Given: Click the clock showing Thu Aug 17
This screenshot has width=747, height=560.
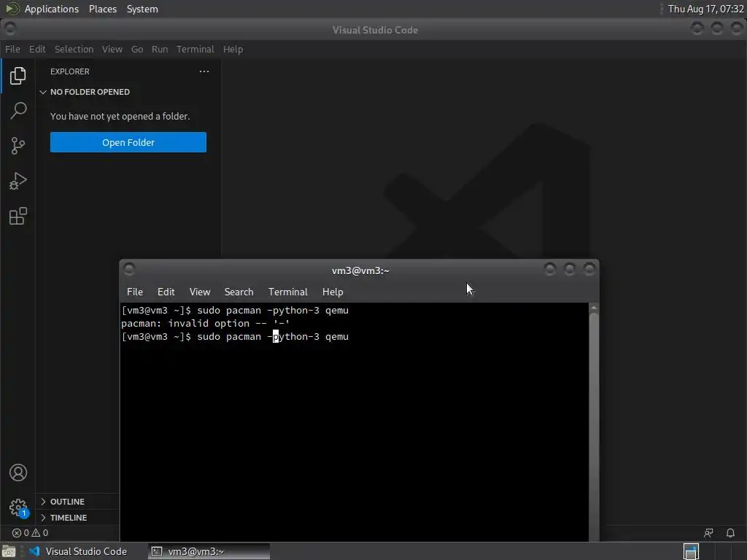Looking at the screenshot, I should pos(705,9).
